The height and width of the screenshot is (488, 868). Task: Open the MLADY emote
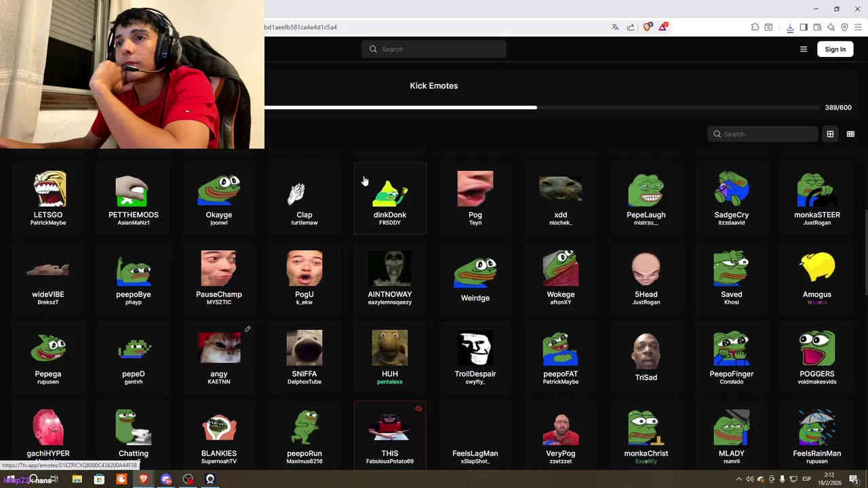coord(732,434)
